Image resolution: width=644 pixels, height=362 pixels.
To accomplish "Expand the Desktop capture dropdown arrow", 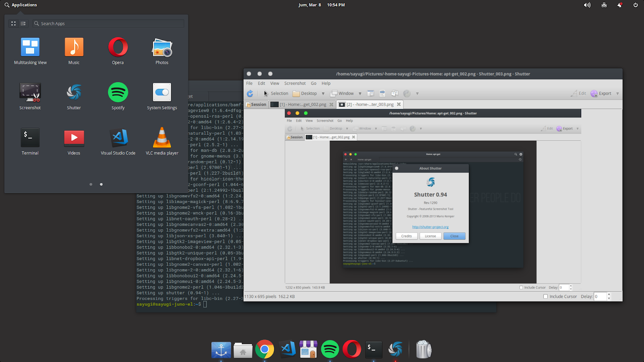I will click(323, 94).
